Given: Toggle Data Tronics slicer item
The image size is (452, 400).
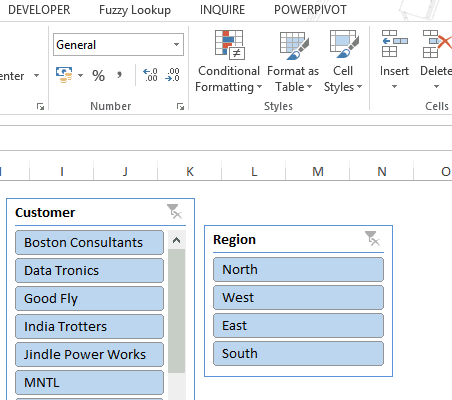Looking at the screenshot, I should coord(89,270).
